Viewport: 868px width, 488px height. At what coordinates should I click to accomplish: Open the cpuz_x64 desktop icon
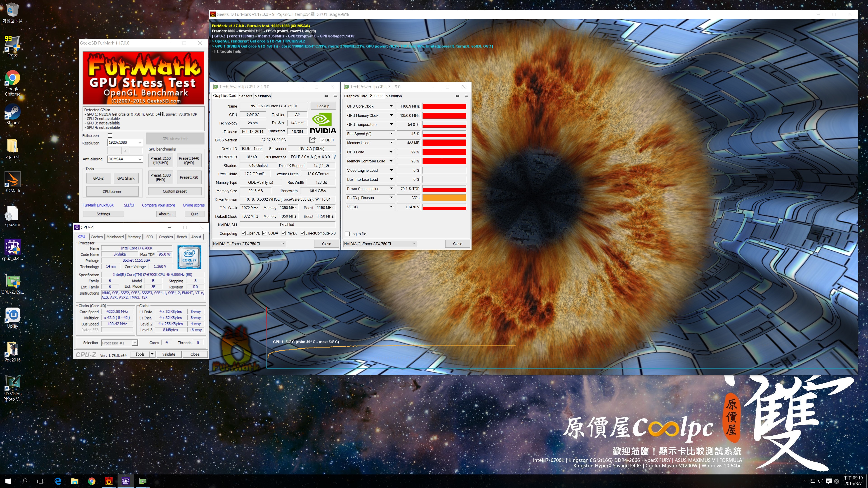coord(12,250)
